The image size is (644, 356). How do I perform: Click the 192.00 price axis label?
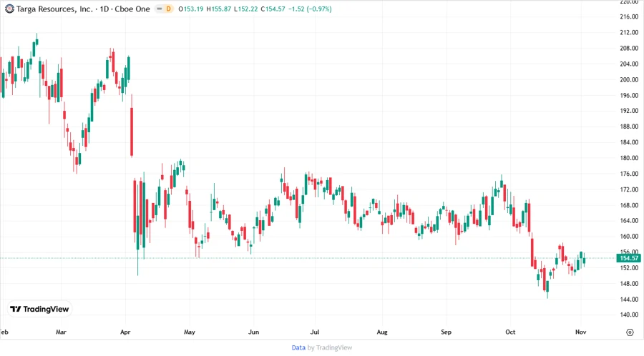click(629, 111)
